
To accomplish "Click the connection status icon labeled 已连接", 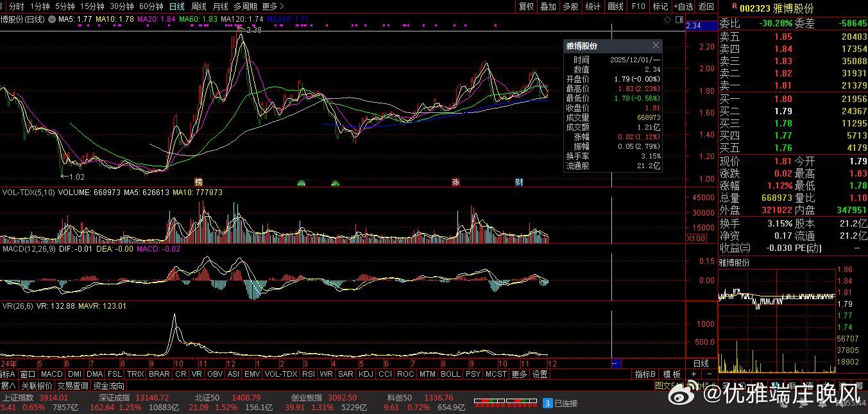I will coord(547,403).
